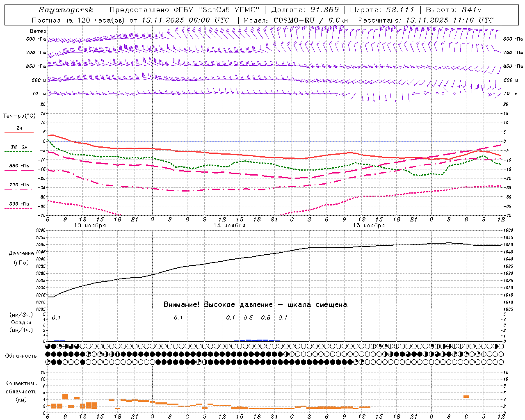
Task: Click the 'Конвективн.' convective cloud label
Action: point(21,383)
